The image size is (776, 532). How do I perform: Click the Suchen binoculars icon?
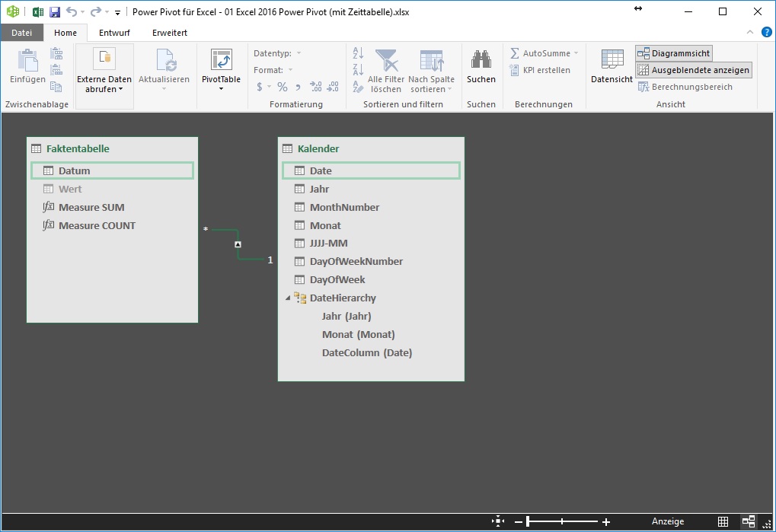point(481,61)
